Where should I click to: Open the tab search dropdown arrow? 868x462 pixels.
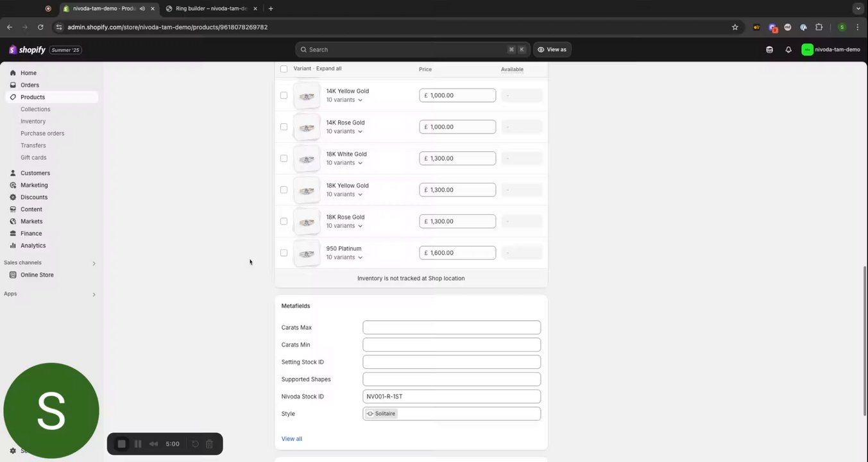tap(858, 8)
